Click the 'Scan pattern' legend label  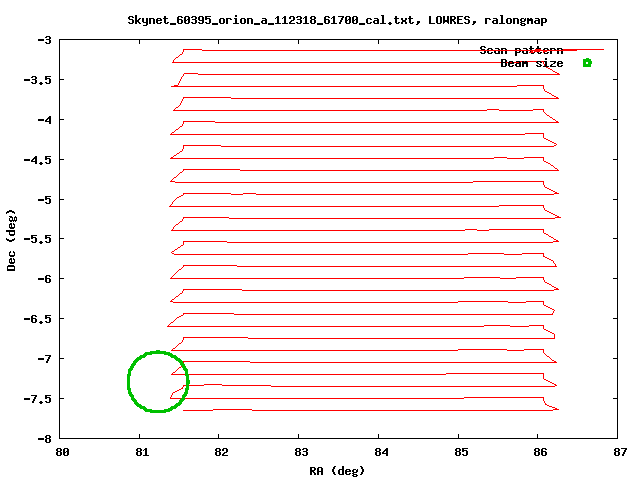pyautogui.click(x=521, y=50)
